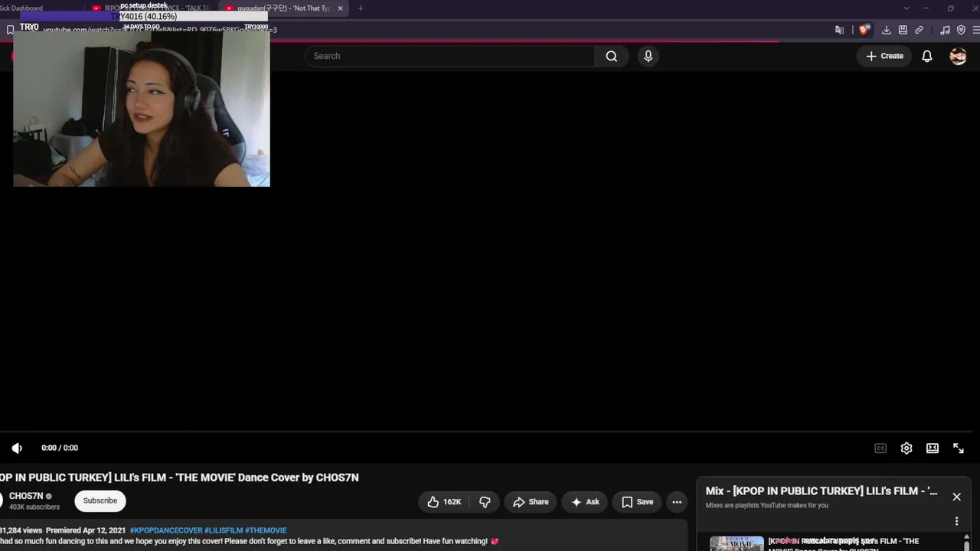980x551 pixels.
Task: Close the gugudan browser tab
Action: click(x=341, y=8)
